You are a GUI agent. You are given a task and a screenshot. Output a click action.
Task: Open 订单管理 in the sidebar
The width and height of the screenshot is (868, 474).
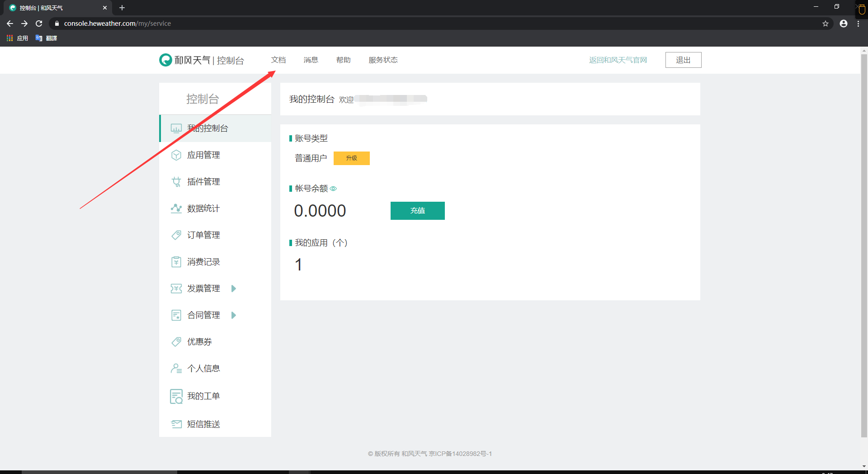pyautogui.click(x=215, y=235)
